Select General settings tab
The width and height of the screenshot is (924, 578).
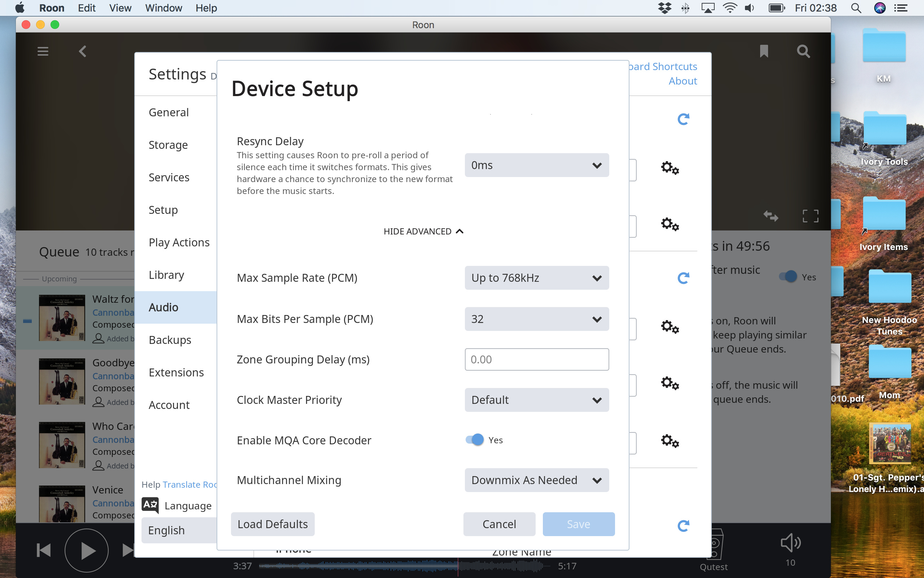[x=176, y=112]
